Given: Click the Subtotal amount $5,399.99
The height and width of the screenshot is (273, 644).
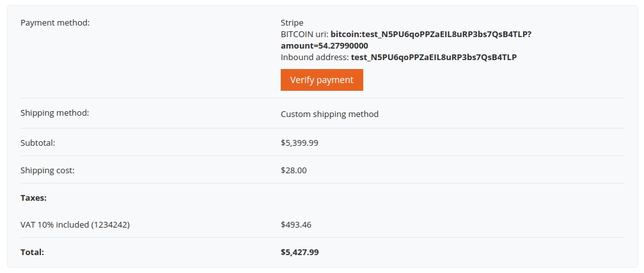Looking at the screenshot, I should [299, 143].
